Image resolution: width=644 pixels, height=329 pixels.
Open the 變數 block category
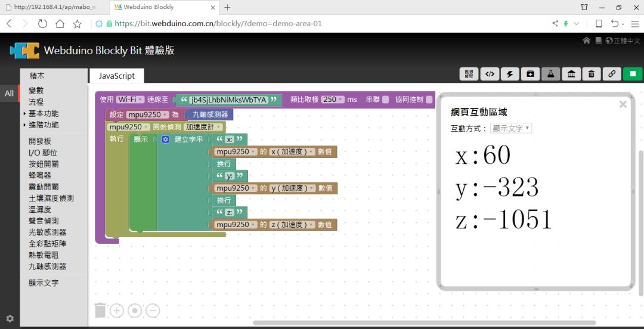coord(36,91)
